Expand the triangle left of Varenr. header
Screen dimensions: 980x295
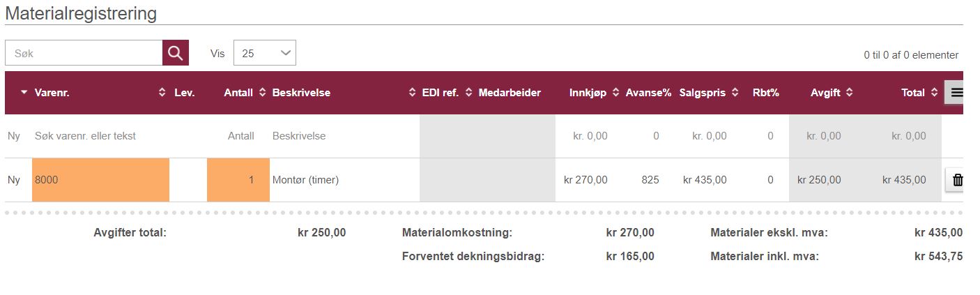pos(24,93)
